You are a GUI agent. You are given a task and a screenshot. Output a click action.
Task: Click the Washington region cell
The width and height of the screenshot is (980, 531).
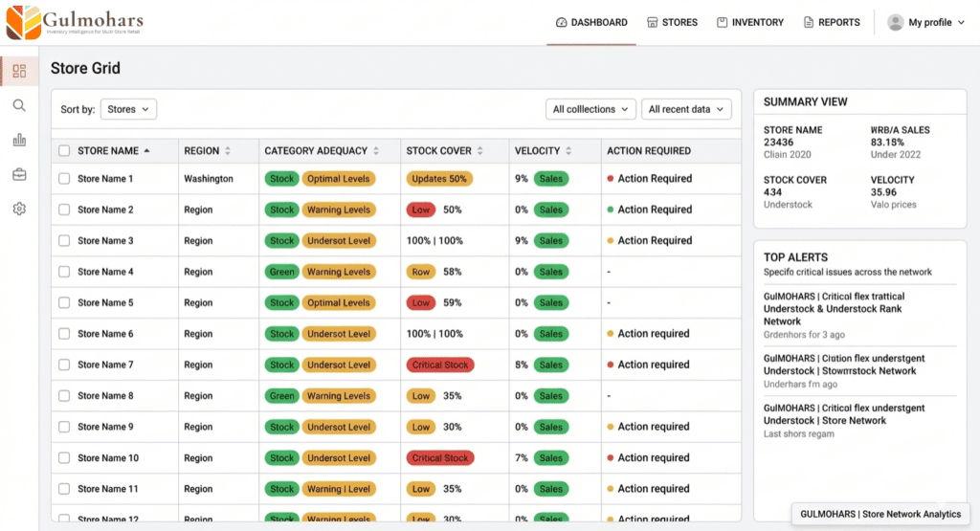[x=209, y=179]
